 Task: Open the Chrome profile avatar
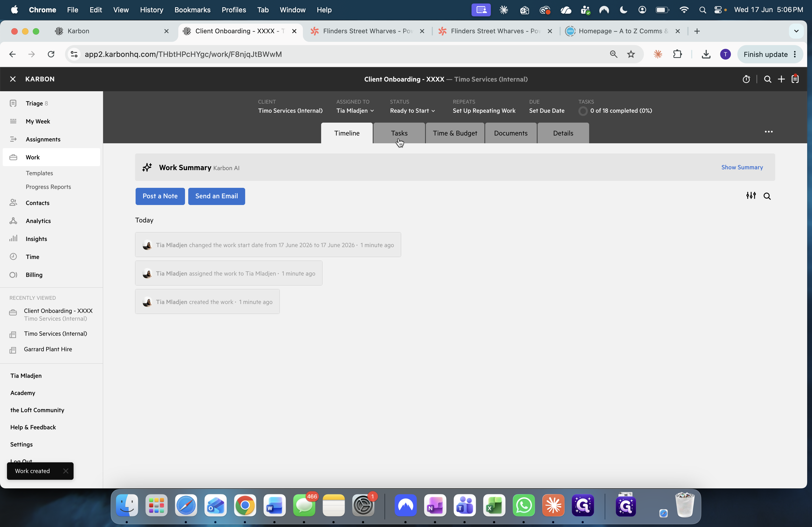pyautogui.click(x=725, y=54)
